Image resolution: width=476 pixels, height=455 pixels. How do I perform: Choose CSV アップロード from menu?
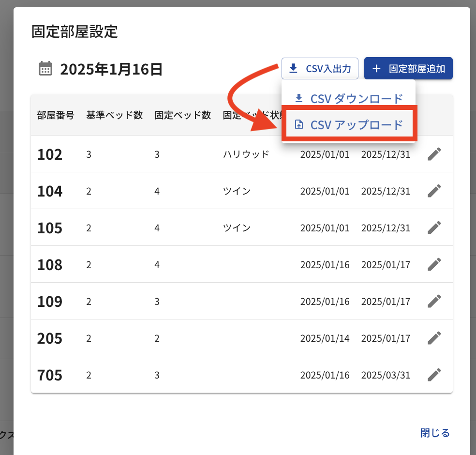click(349, 125)
